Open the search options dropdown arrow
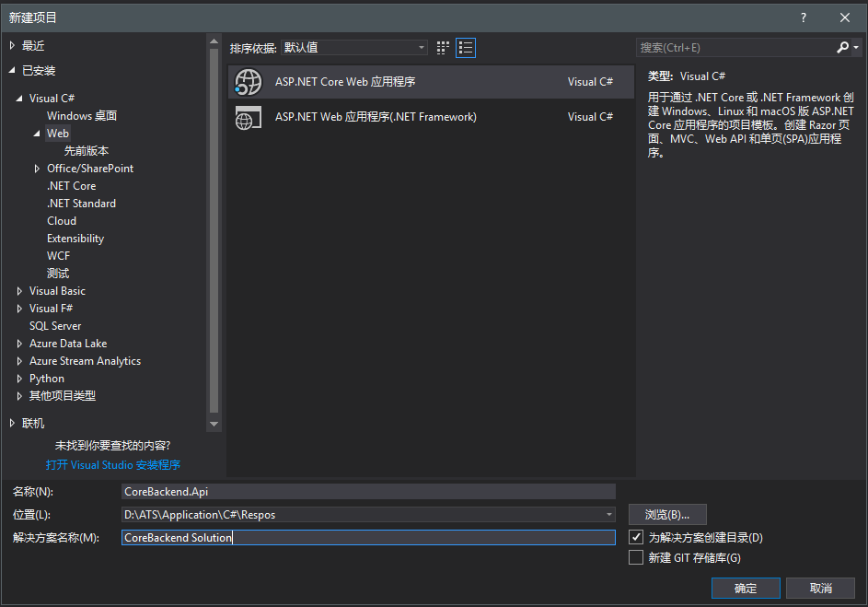Screen dimensions: 868x607 [x=856, y=48]
